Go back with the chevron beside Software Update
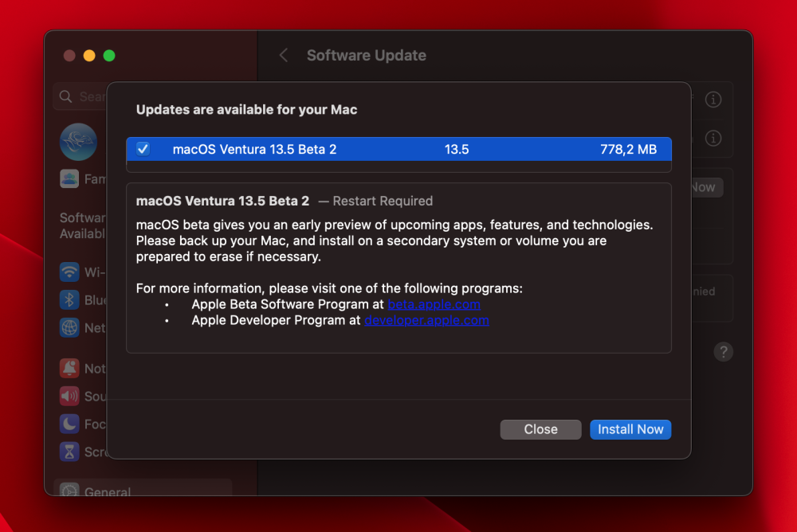Screen dimensions: 797x532 284,56
